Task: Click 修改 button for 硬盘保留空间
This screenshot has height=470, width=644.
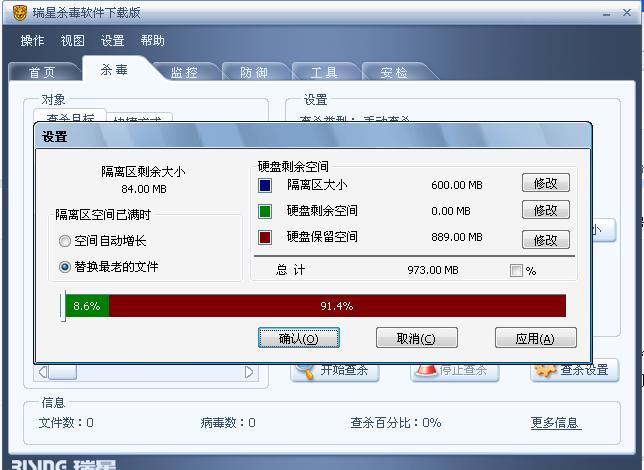Action: coord(545,240)
